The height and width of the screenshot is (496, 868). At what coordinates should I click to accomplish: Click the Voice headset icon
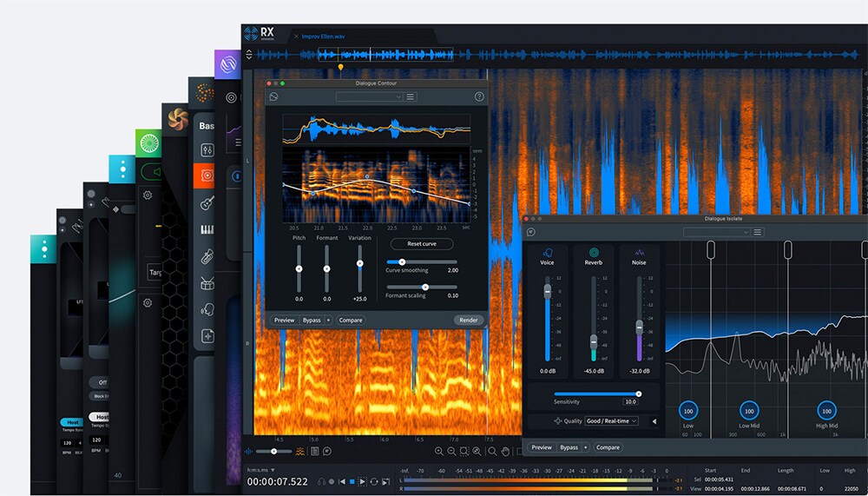[x=548, y=253]
